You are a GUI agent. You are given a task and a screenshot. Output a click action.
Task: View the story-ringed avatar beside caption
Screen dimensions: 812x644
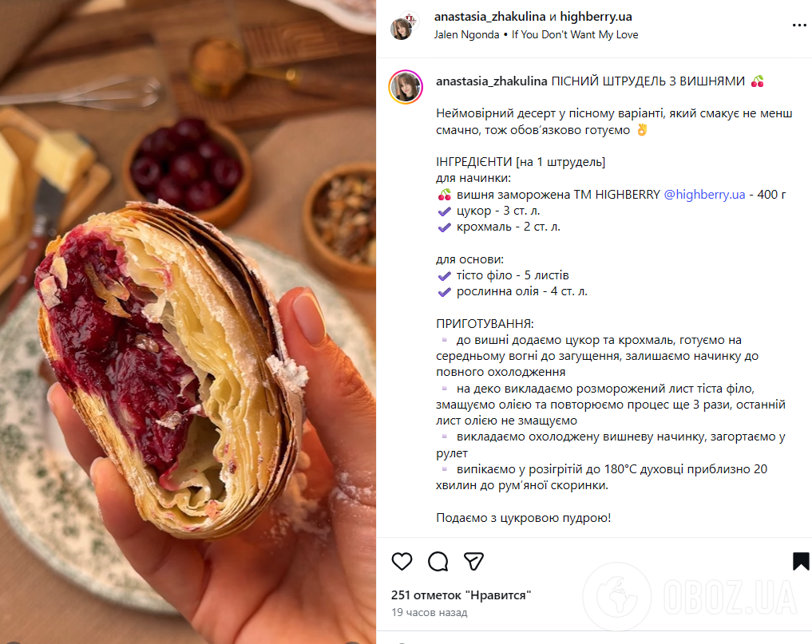coord(406,87)
